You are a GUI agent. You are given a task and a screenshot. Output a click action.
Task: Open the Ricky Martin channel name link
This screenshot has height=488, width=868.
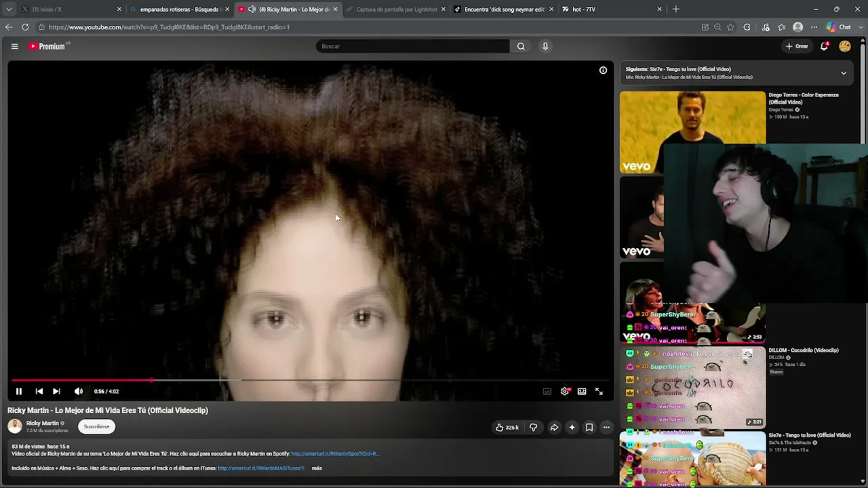[42, 423]
